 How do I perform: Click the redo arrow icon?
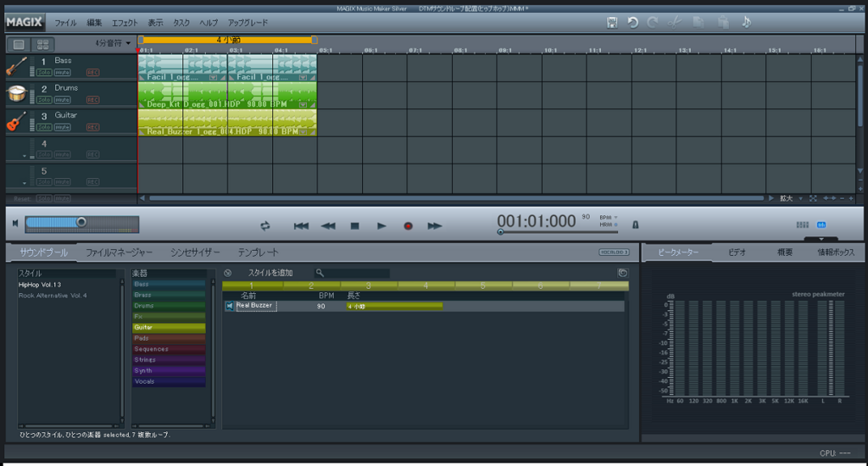653,22
